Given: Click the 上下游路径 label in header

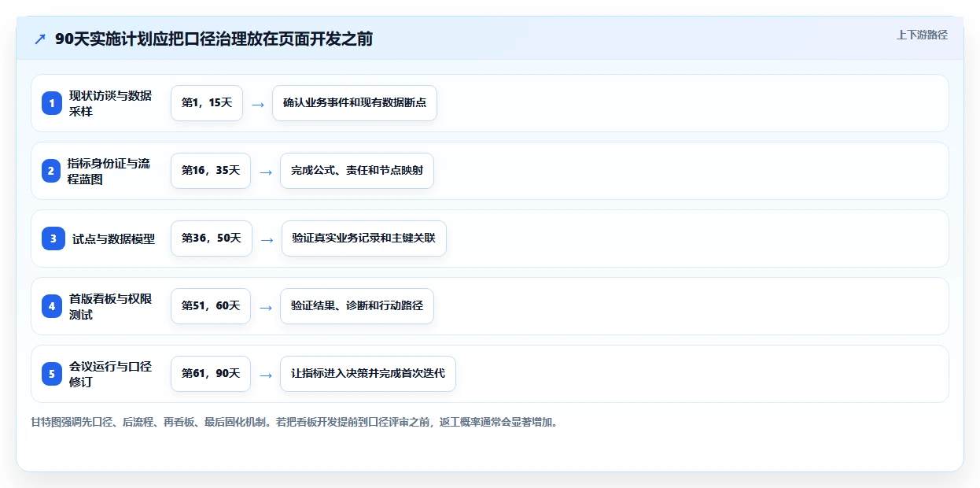Looking at the screenshot, I should point(922,35).
